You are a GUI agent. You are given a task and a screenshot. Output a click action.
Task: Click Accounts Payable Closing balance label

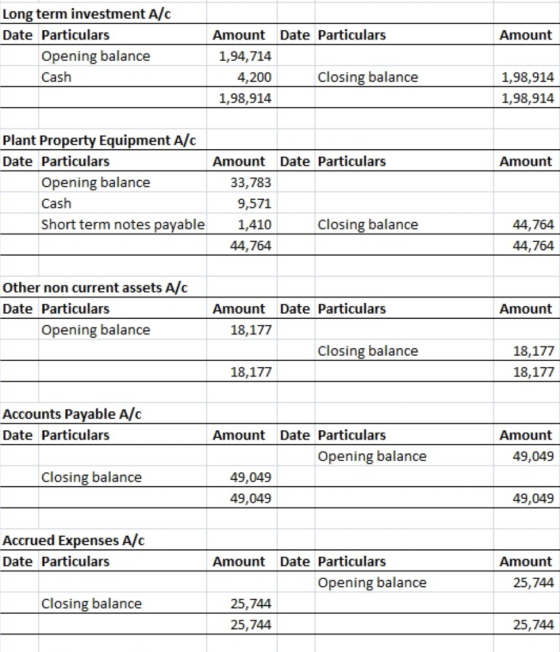click(x=91, y=477)
